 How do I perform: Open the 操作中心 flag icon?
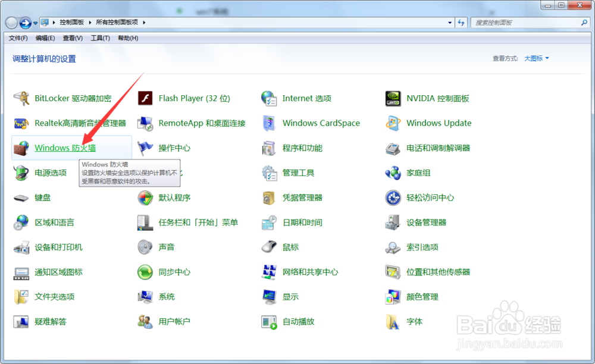click(x=145, y=148)
